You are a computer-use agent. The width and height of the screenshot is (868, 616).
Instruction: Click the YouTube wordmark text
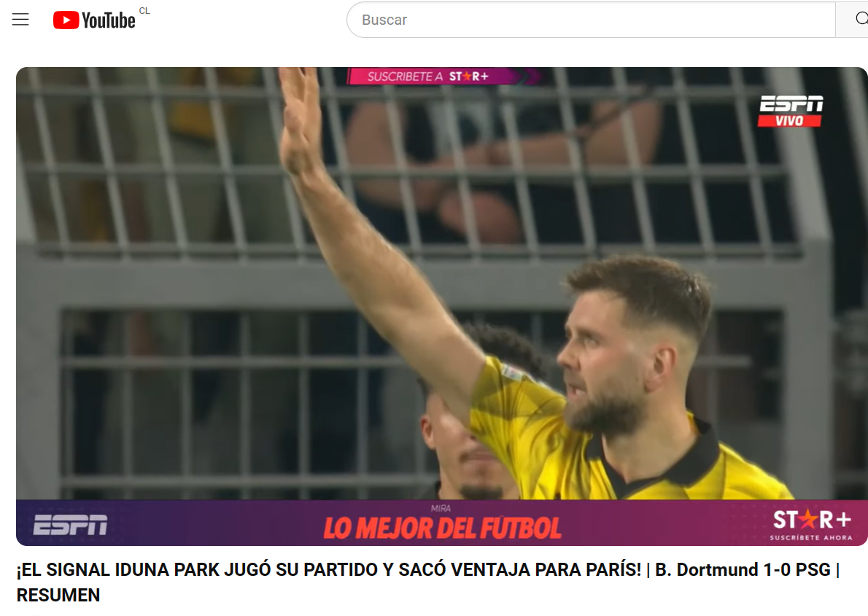109,21
